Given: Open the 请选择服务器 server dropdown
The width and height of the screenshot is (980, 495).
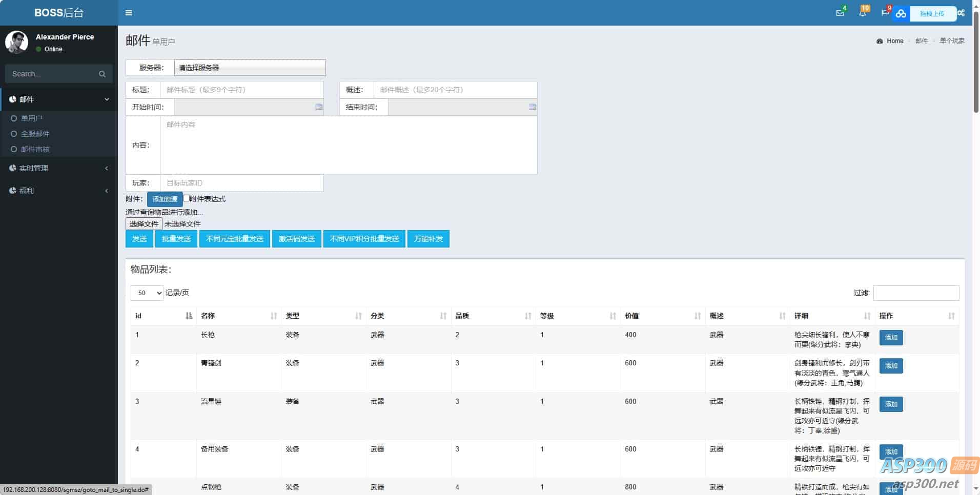Looking at the screenshot, I should (x=250, y=68).
